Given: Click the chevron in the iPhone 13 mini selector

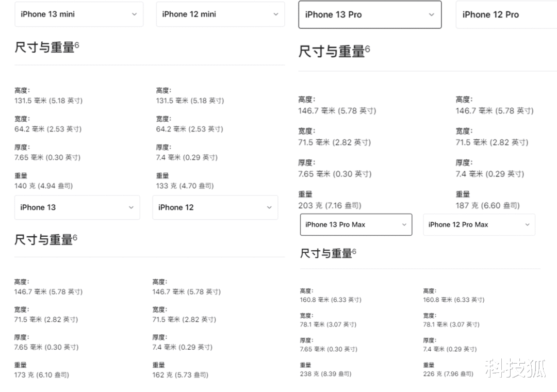Looking at the screenshot, I should pos(134,14).
